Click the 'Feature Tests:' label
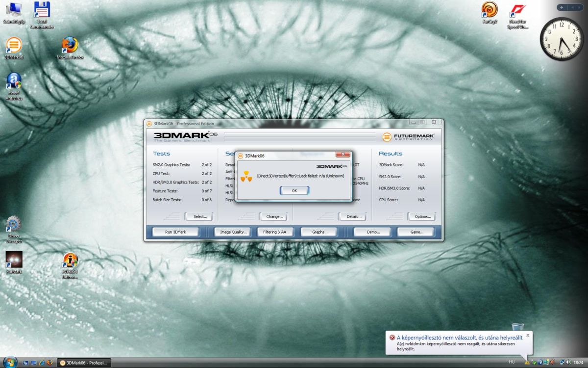 tap(165, 191)
